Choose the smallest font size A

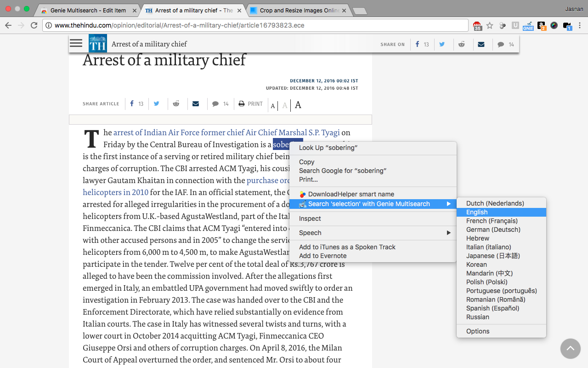273,106
